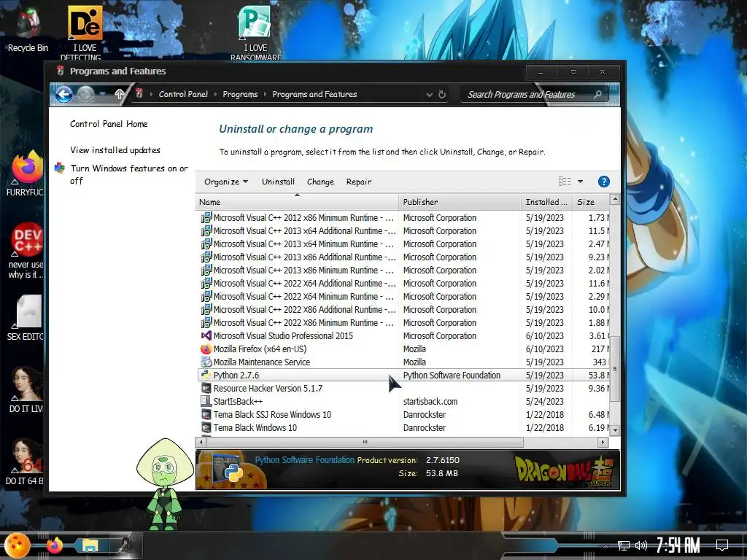Refresh the Programs and Features list
747x560 pixels.
[x=442, y=94]
